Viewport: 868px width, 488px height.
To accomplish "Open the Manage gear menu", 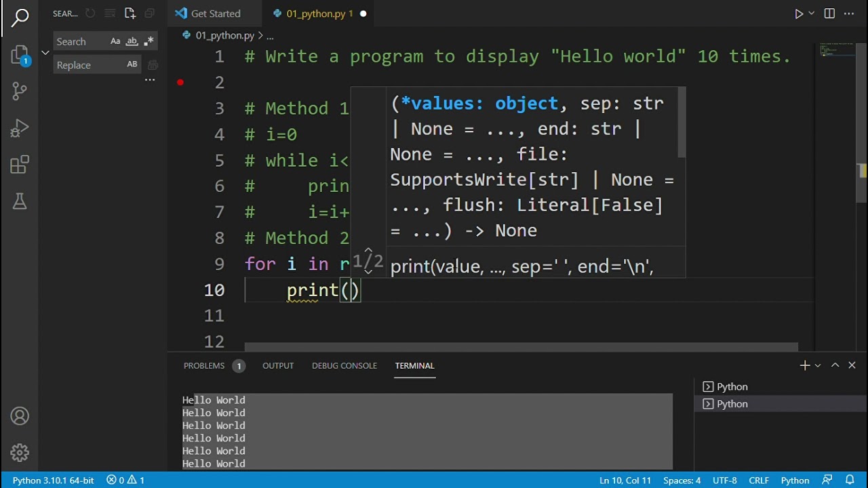I will [20, 452].
